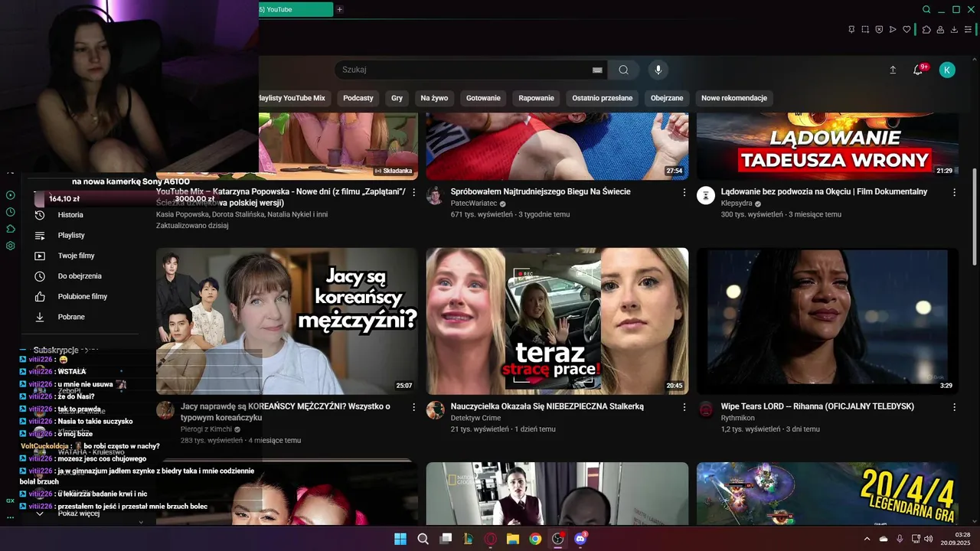This screenshot has height=551, width=980.
Task: Select the Ostatnio przesłane chip
Action: tap(603, 98)
